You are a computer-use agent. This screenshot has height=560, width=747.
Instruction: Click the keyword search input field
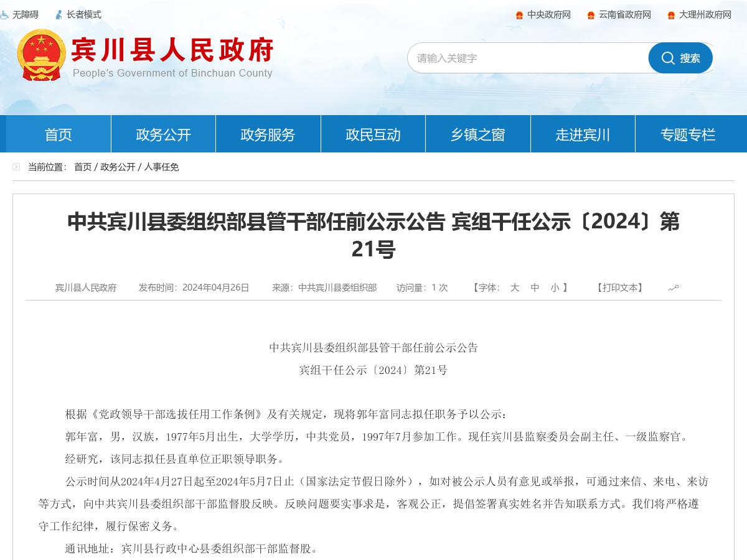pyautogui.click(x=529, y=58)
